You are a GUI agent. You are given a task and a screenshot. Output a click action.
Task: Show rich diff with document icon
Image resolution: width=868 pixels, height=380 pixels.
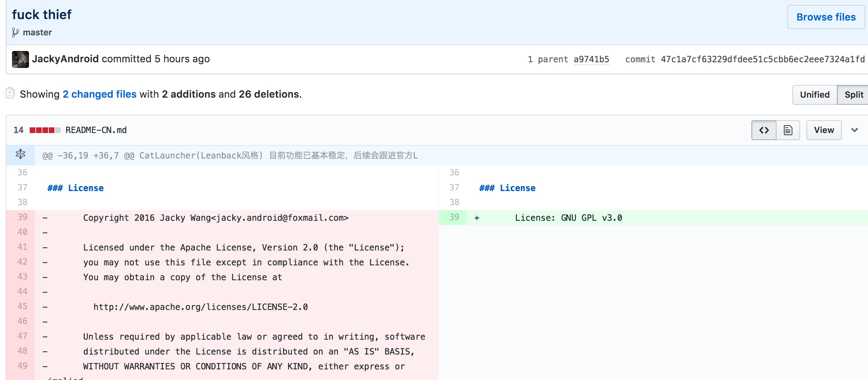(788, 130)
